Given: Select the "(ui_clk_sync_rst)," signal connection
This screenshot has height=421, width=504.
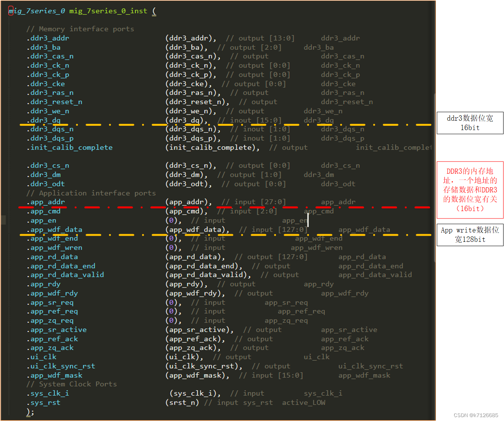Looking at the screenshot, I should point(204,366).
